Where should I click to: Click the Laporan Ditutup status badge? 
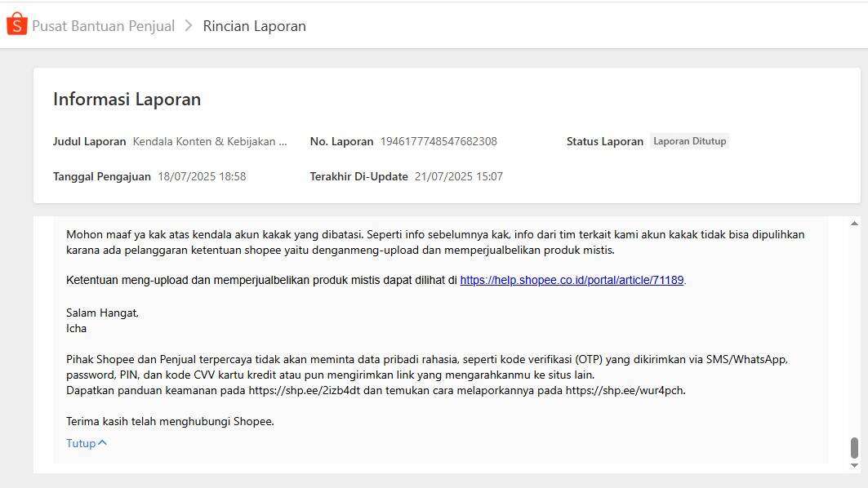(x=689, y=141)
